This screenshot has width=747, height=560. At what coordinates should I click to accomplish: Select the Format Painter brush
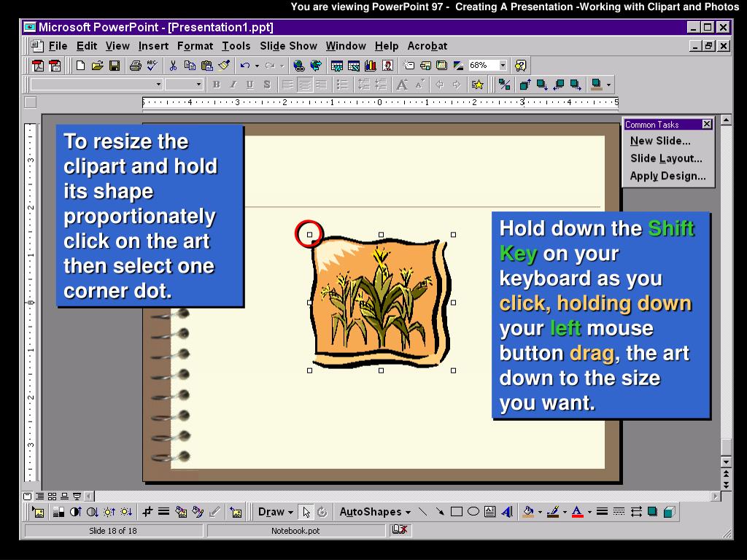pos(224,66)
